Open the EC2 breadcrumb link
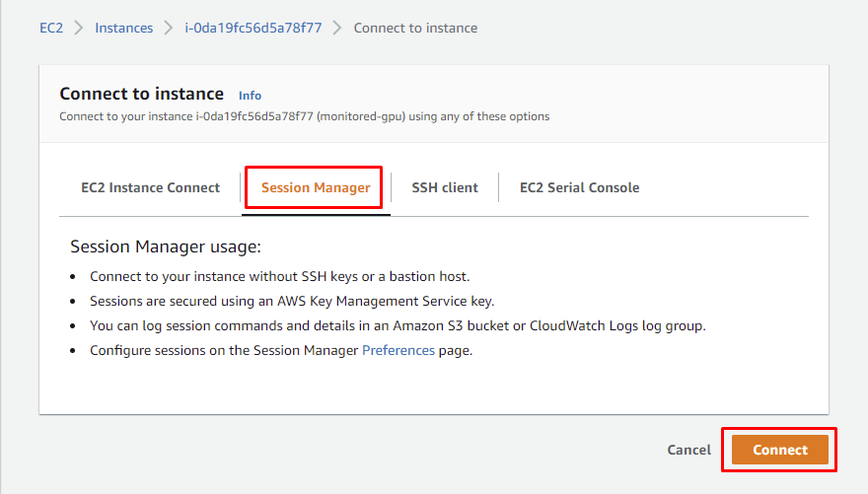Viewport: 868px width, 494px height. tap(51, 29)
